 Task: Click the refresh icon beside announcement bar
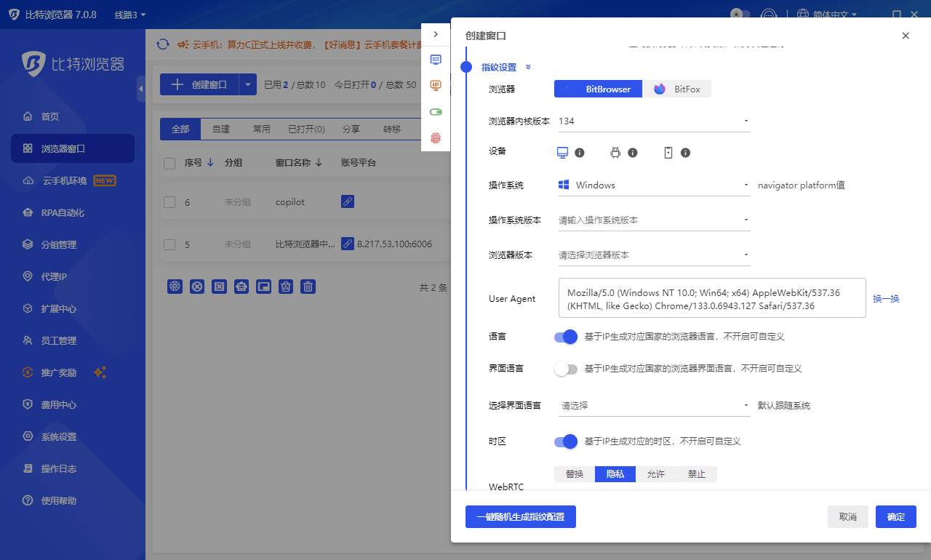tap(163, 44)
